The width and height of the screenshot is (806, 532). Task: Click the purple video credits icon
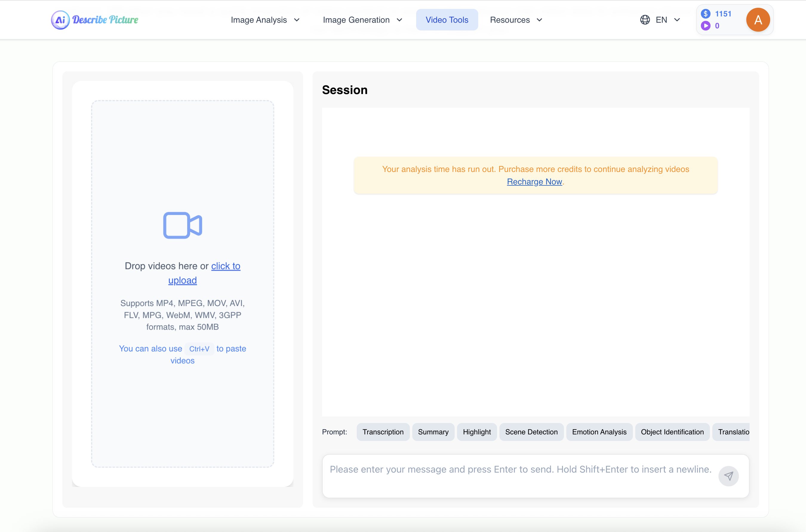click(706, 26)
